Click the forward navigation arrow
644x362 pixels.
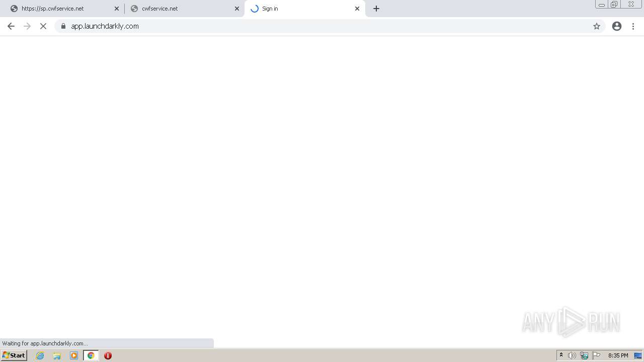(27, 26)
